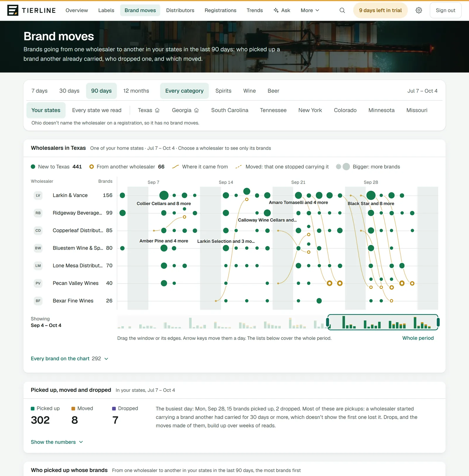Select the CD wholesaler badge
Image resolution: width=469 pixels, height=476 pixels.
coord(38,231)
